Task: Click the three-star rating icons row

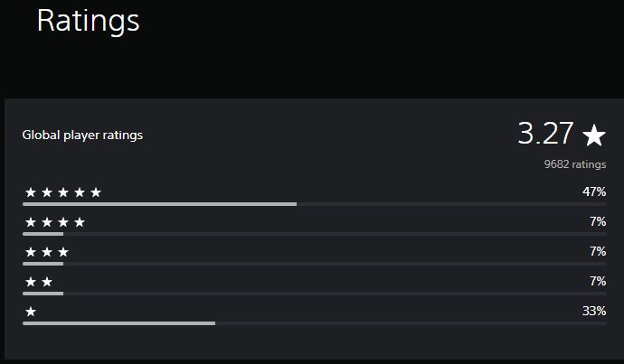Action: (x=47, y=252)
